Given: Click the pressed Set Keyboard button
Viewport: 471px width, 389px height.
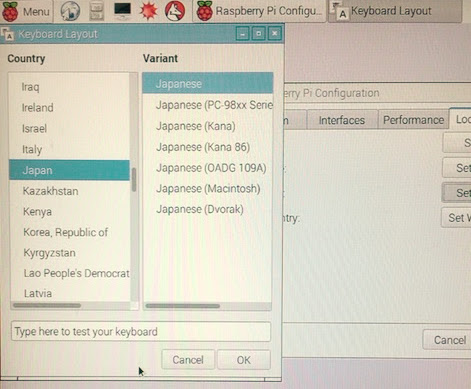Looking at the screenshot, I should [457, 193].
